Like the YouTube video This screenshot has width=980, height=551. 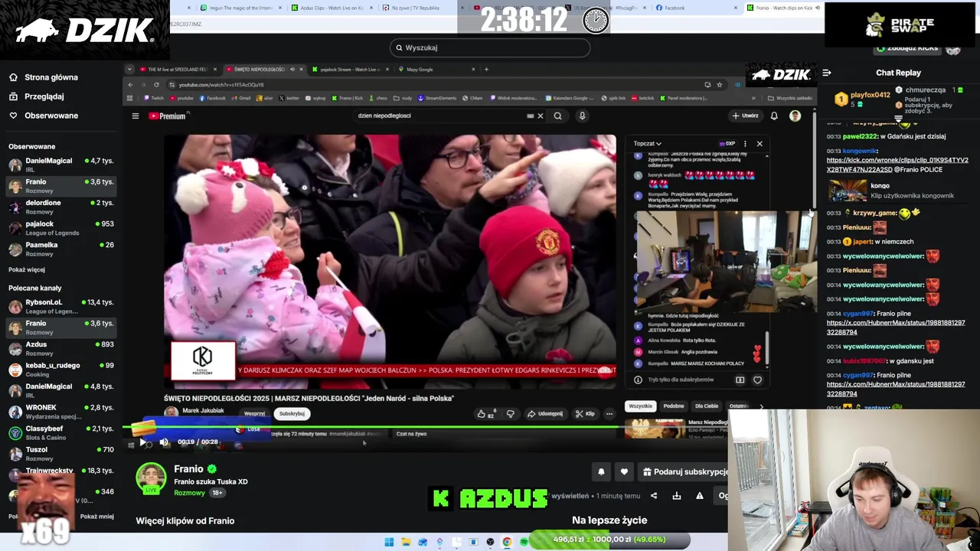click(x=485, y=414)
